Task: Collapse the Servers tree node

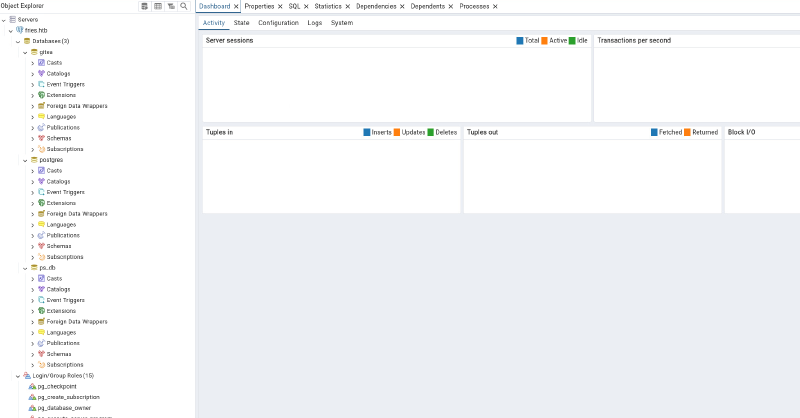Action: (x=4, y=20)
